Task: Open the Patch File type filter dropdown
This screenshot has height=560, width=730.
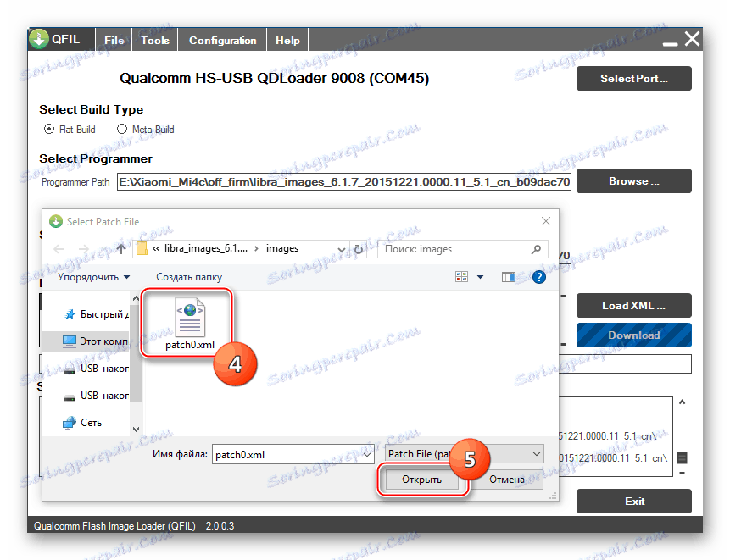Action: (x=464, y=454)
